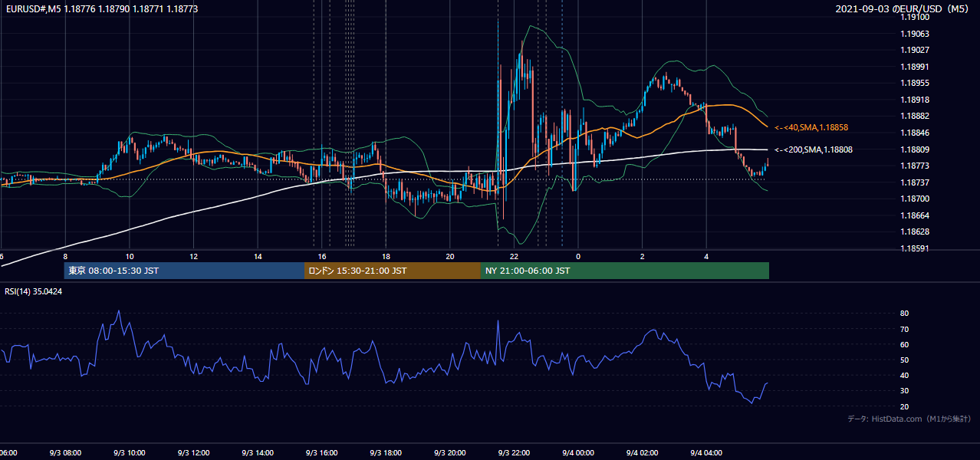Click price axis value 1.18955
Viewport: 980px width, 460px height.
tap(916, 84)
